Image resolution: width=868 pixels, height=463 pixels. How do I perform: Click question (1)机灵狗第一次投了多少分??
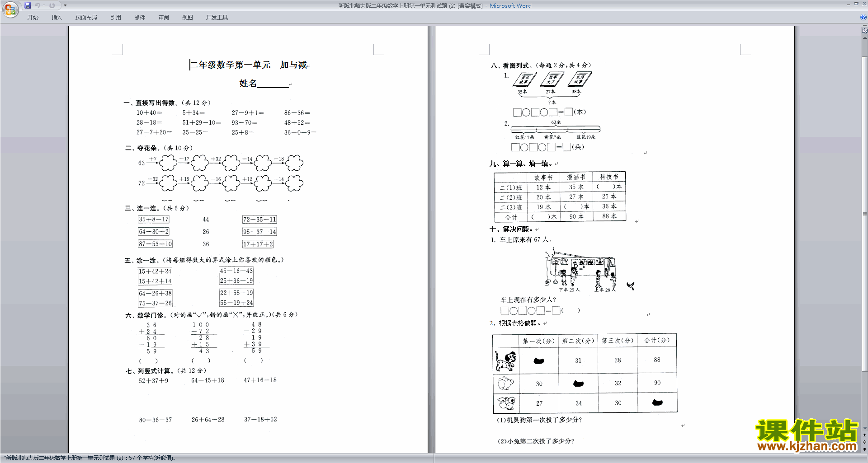click(x=539, y=420)
